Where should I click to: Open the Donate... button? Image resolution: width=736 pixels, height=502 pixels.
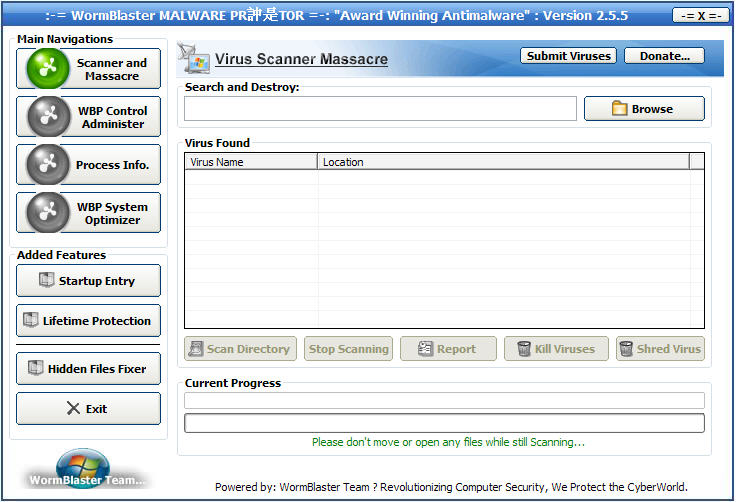664,56
